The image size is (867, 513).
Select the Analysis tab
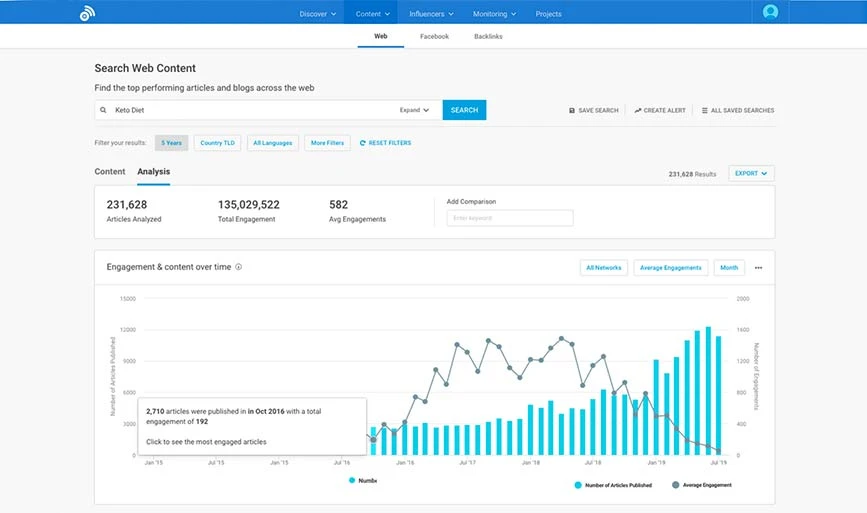click(154, 171)
